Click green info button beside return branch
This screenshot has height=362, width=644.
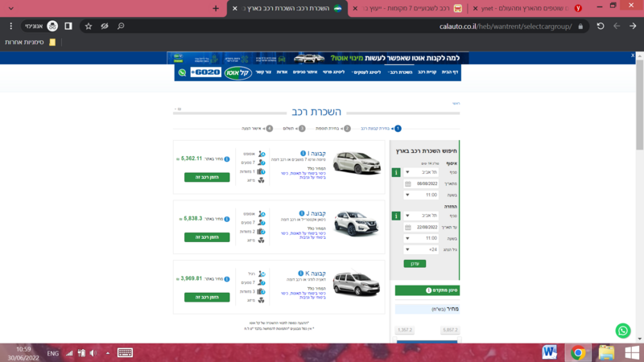396,216
